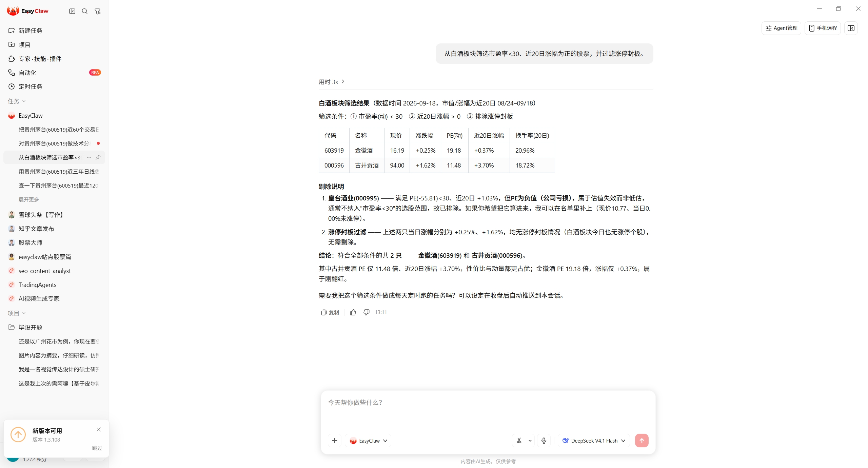Toggle the right side panel icon
The width and height of the screenshot is (868, 468).
click(x=851, y=28)
